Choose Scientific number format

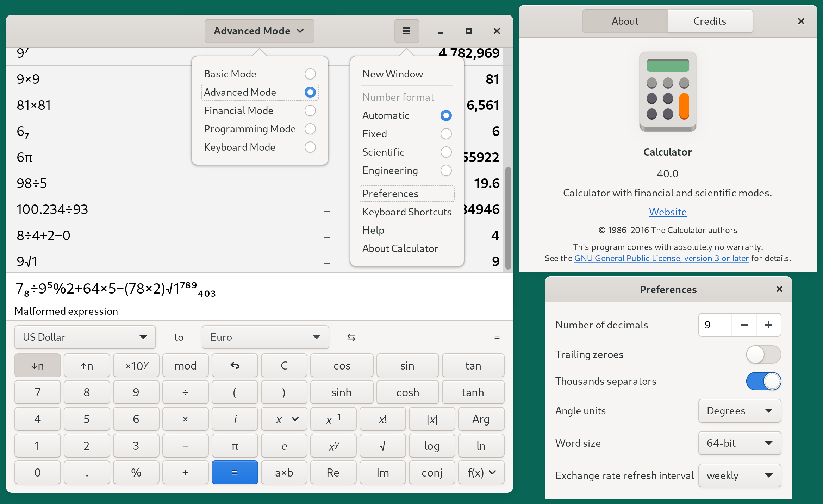(407, 152)
